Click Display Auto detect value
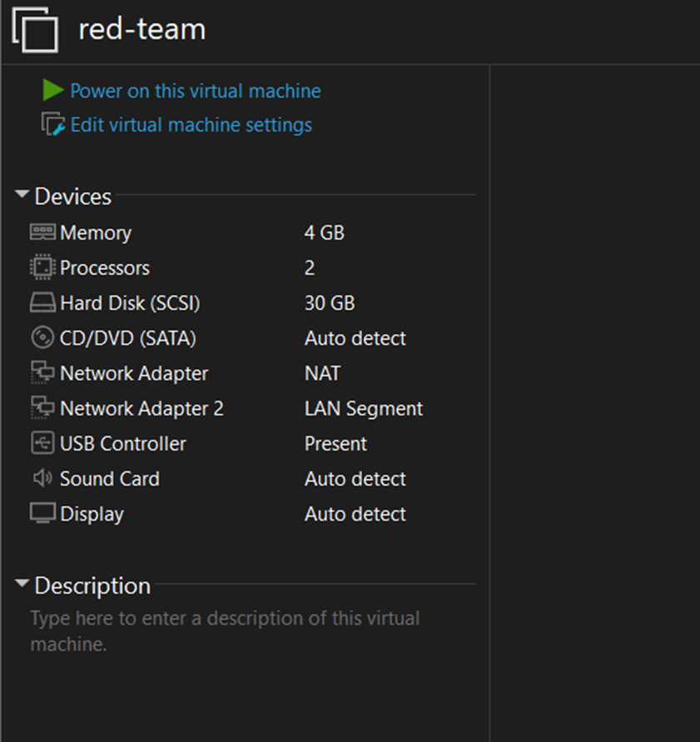The image size is (700, 742). (x=355, y=514)
